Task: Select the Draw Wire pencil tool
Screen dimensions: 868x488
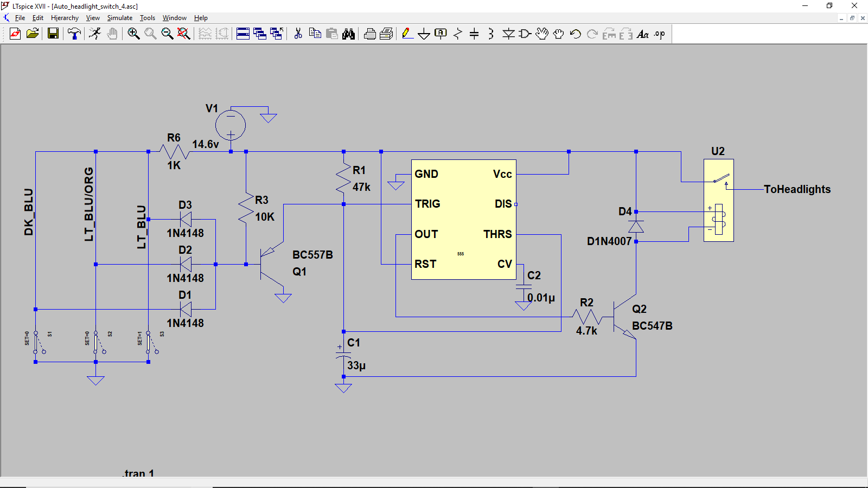Action: point(407,34)
